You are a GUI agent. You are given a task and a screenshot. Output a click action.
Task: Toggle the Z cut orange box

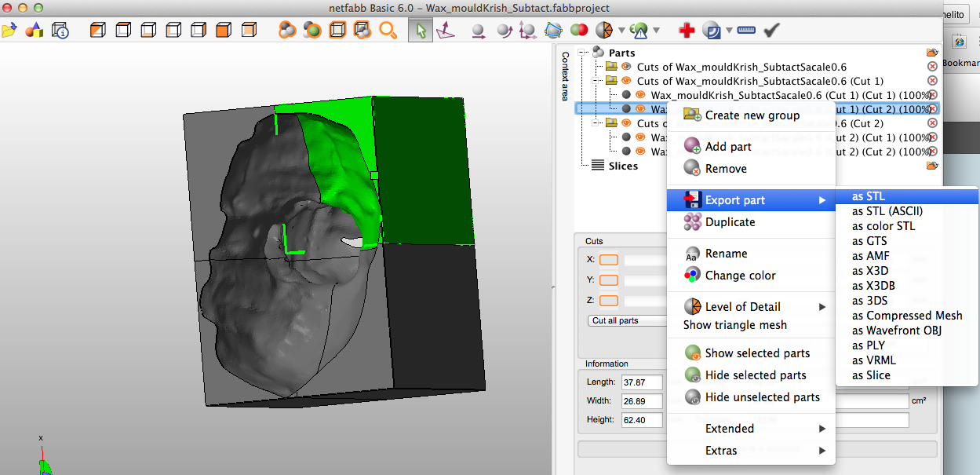click(609, 301)
